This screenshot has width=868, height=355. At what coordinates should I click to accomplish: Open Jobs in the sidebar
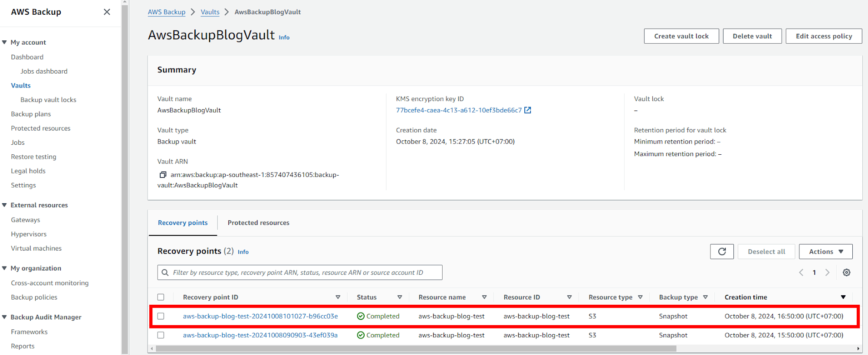pos(18,143)
